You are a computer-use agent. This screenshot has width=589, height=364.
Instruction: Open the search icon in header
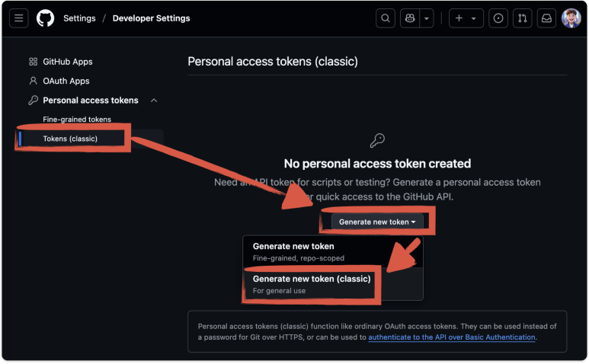386,18
